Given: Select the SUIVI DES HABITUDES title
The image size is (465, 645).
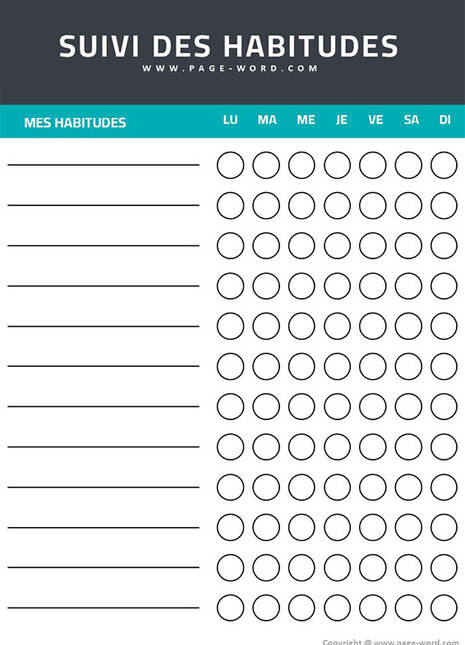Looking at the screenshot, I should tap(229, 46).
